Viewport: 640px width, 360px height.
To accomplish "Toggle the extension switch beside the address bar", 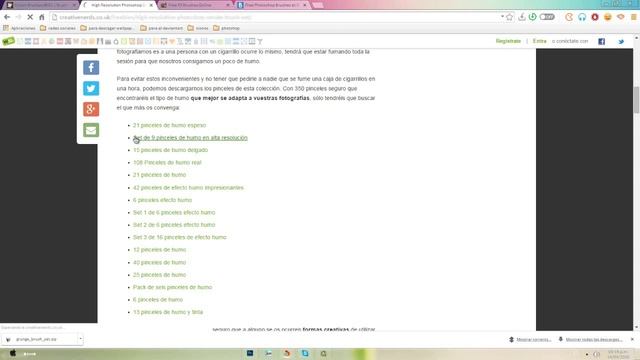I will 547,17.
